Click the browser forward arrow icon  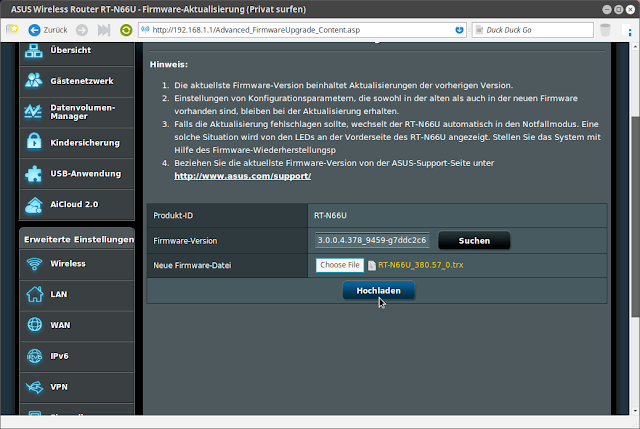[x=82, y=30]
